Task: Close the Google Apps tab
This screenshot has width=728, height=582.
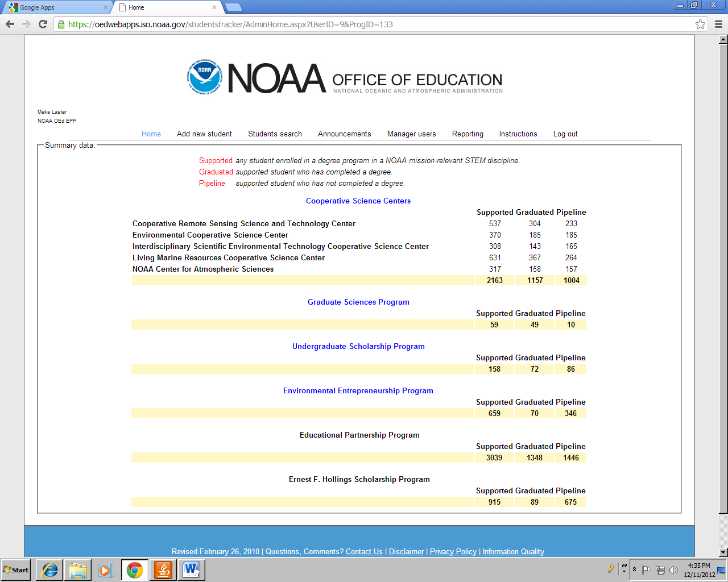Action: (x=105, y=7)
